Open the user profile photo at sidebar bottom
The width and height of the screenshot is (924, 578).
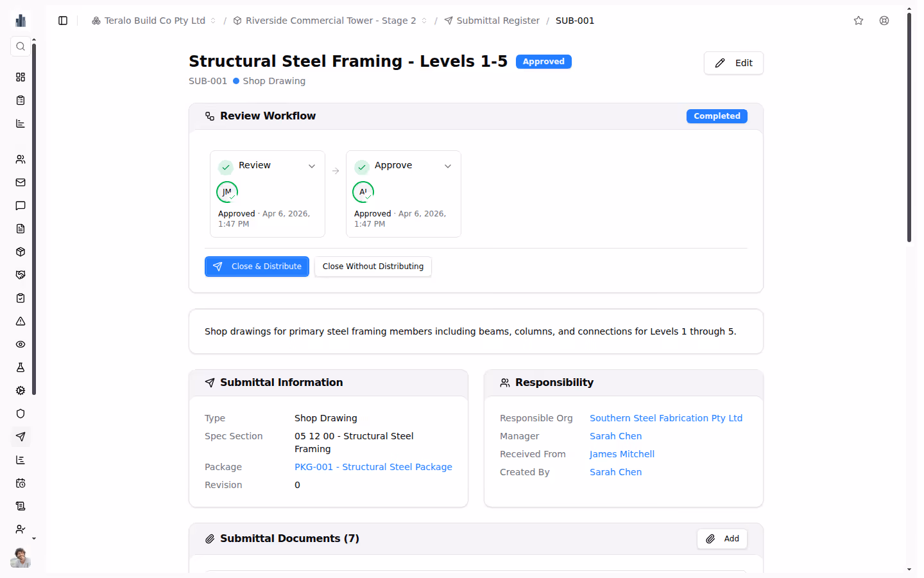coord(21,557)
